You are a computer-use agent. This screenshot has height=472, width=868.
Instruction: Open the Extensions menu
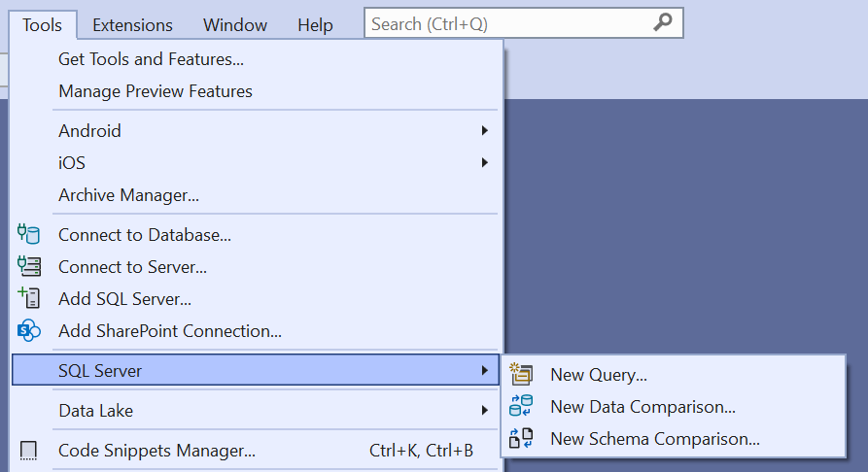click(x=132, y=25)
